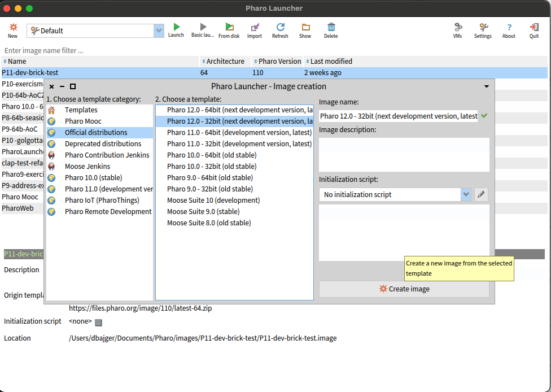Viewport: 551px width, 392px height.
Task: Choose the Pharo 10.0 - 64bit (old stable) template
Action: (234, 155)
